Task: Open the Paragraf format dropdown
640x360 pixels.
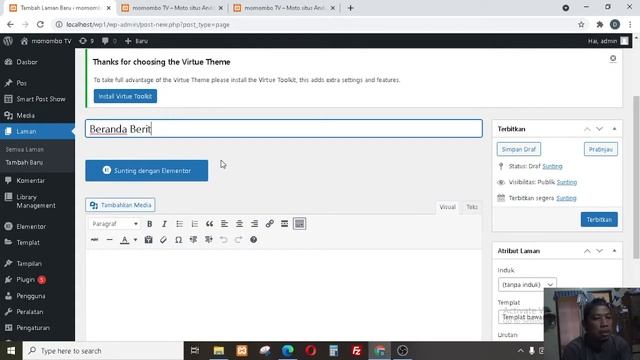Action: [114, 224]
